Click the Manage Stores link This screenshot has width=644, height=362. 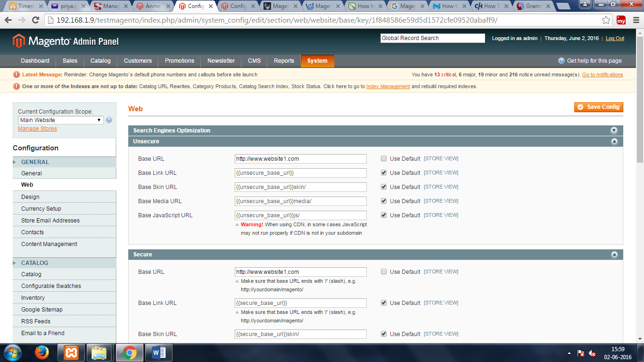(x=37, y=129)
